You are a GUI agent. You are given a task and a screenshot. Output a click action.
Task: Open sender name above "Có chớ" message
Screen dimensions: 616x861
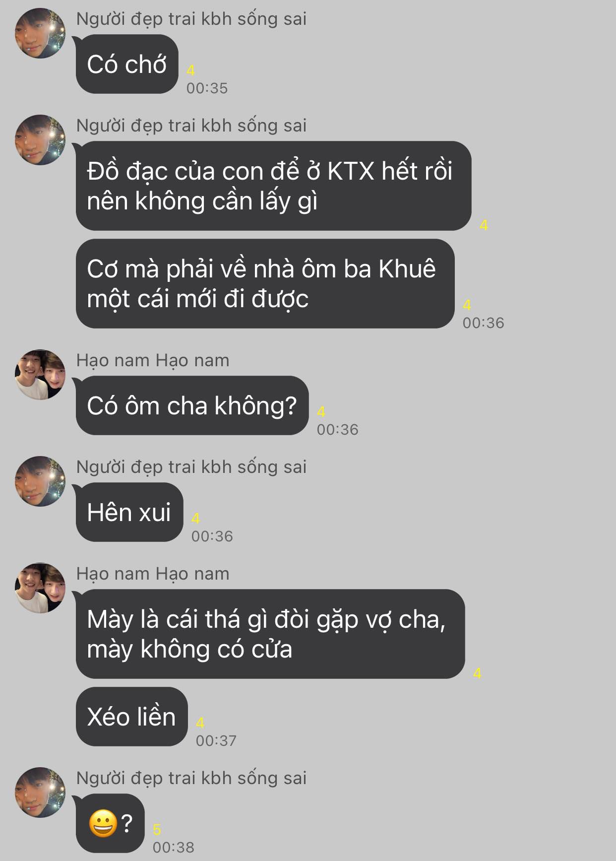coord(191,19)
